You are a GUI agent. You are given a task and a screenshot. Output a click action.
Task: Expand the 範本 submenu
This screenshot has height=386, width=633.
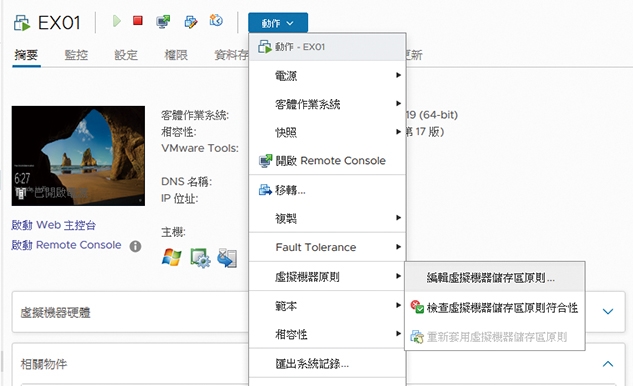tap(327, 306)
